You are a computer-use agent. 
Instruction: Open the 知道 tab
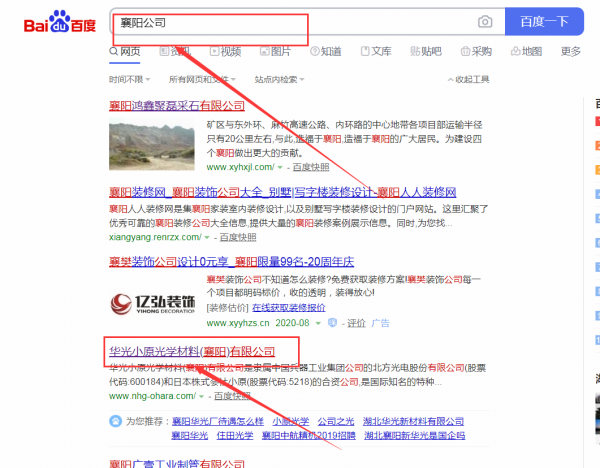326,51
